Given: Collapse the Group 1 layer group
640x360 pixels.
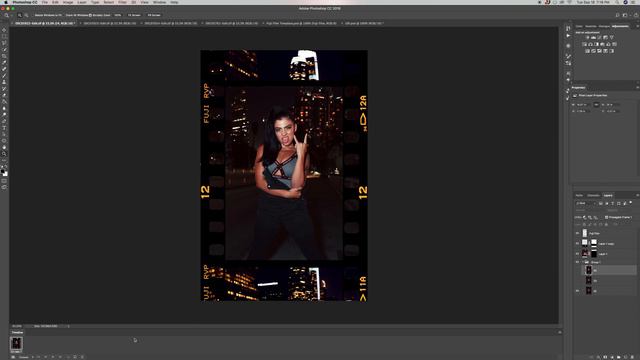Looking at the screenshot, I should (x=583, y=262).
